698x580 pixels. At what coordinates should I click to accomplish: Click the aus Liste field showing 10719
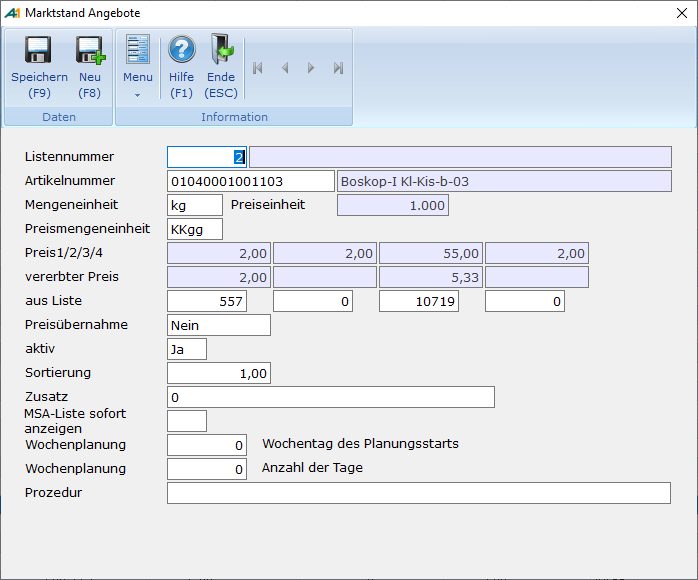click(x=419, y=301)
